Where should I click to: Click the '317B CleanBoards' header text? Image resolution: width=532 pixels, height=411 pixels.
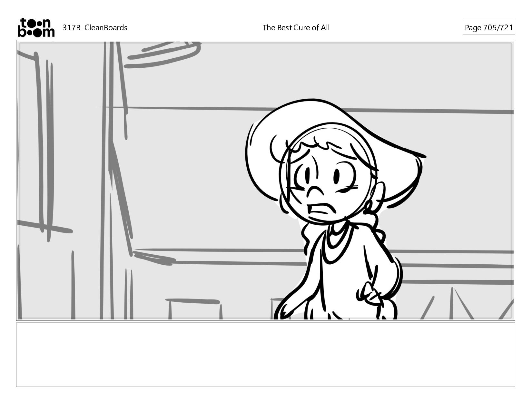click(x=95, y=28)
